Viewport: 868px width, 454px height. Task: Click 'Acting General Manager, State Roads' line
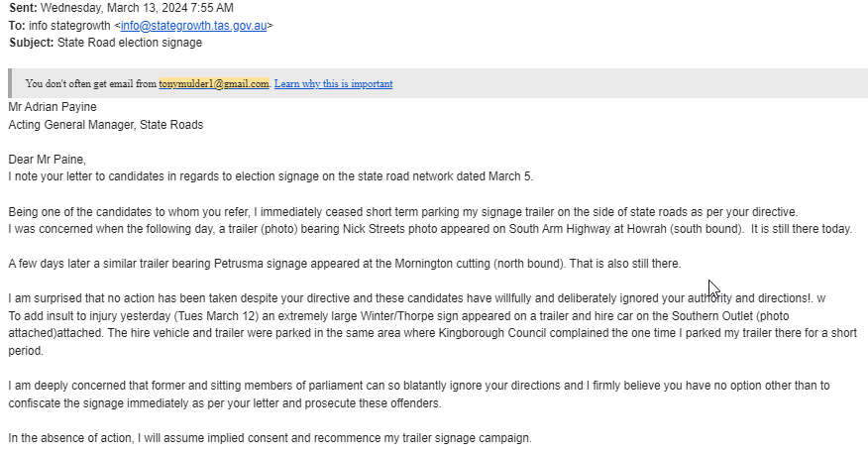106,125
